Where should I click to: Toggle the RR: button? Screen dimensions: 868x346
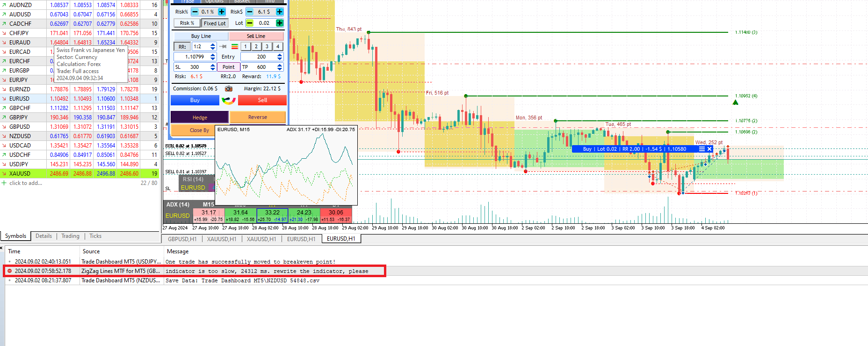coord(182,46)
